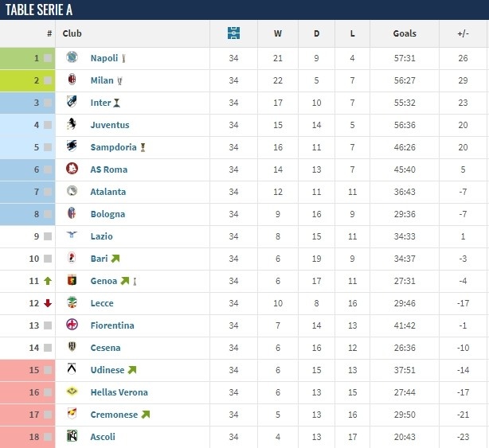Click the Udinese crest icon
489x448 pixels.
click(72, 369)
